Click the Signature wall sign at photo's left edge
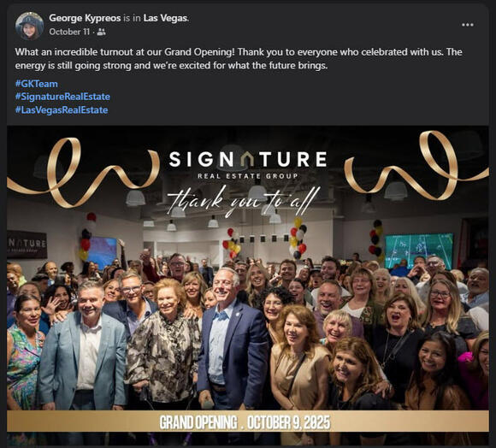 click(x=27, y=245)
